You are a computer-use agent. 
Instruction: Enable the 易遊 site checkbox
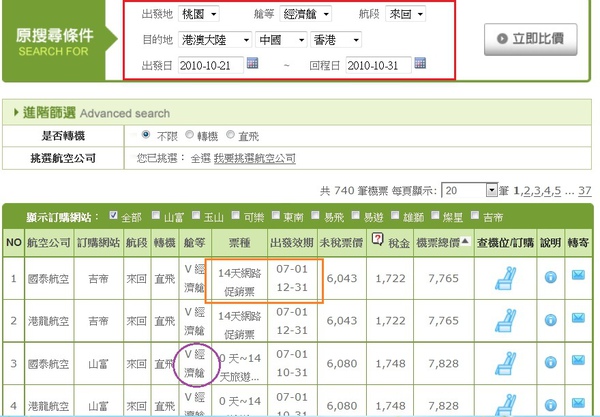(355, 215)
